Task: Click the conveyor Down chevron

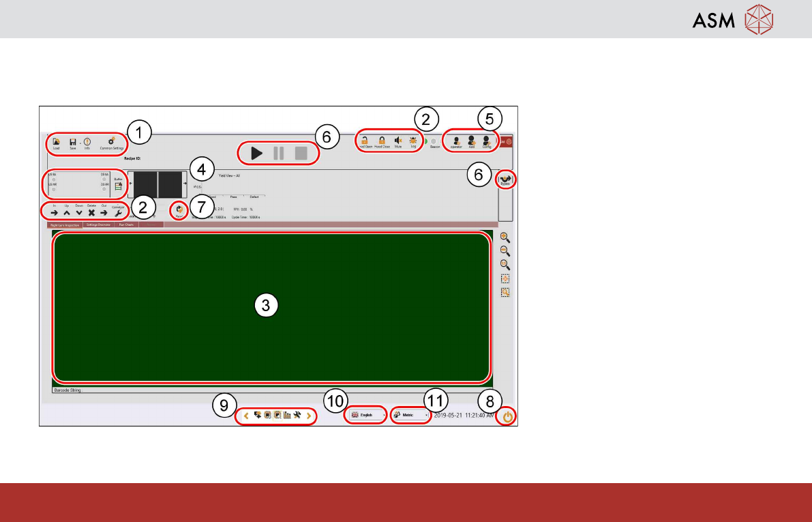Action: point(79,212)
